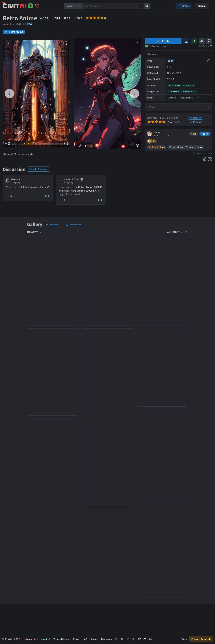The width and height of the screenshot is (215, 644).
Task: Open Discord link in footer
Action: pyautogui.click(x=116, y=639)
